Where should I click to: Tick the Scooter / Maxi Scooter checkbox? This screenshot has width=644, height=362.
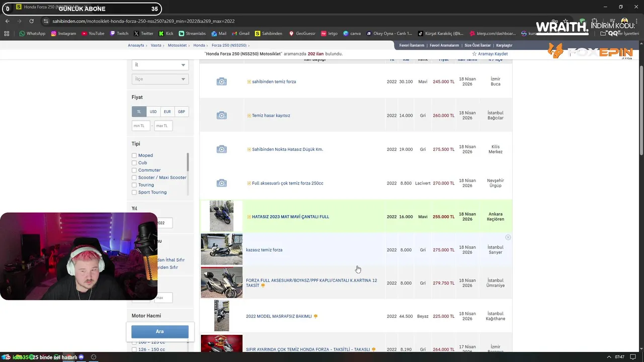click(134, 177)
